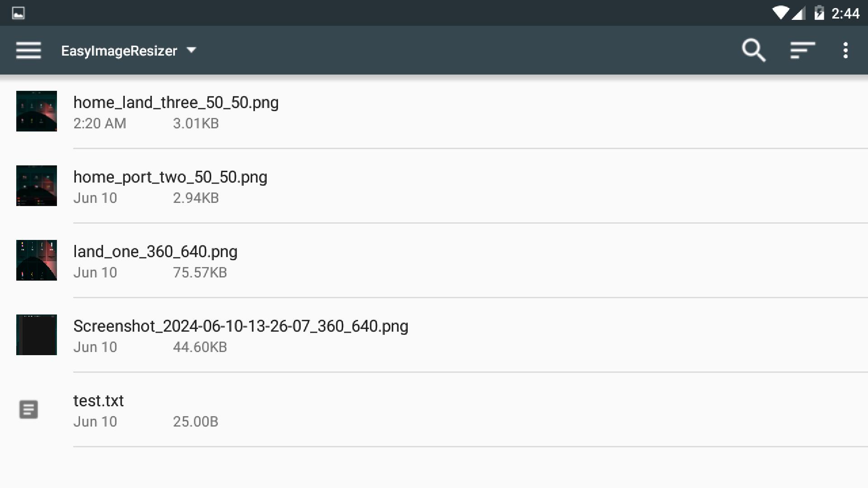Tap the Wi-Fi signal icon

[x=780, y=13]
